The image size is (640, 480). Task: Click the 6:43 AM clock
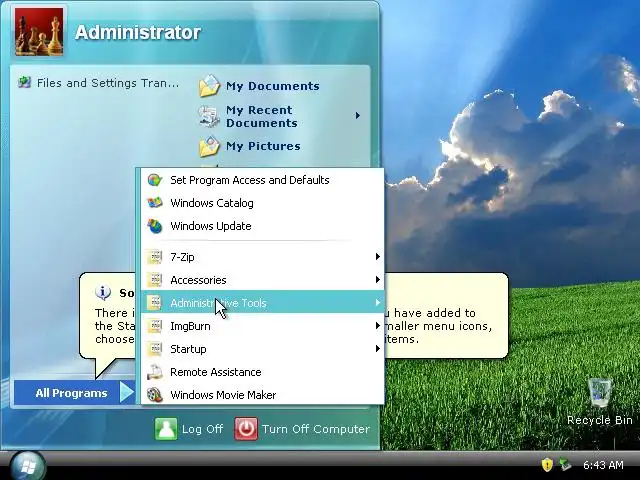click(x=603, y=465)
